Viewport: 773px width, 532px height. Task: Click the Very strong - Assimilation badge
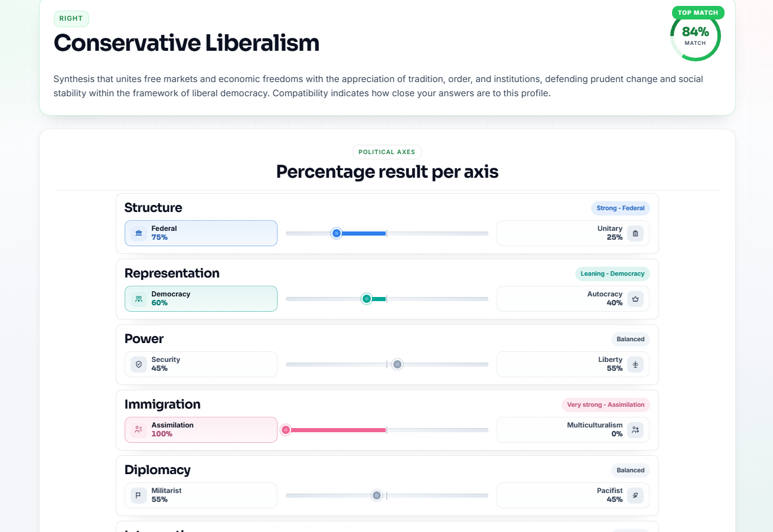point(606,404)
